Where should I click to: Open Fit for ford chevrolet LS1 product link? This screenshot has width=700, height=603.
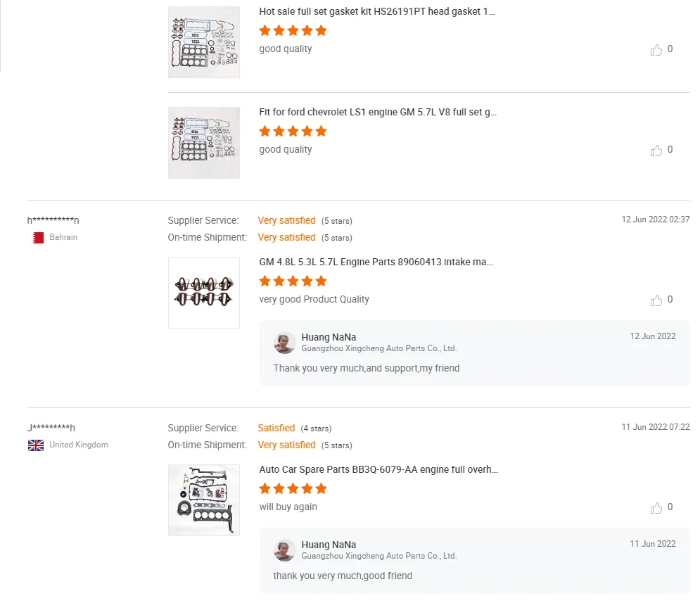(378, 113)
